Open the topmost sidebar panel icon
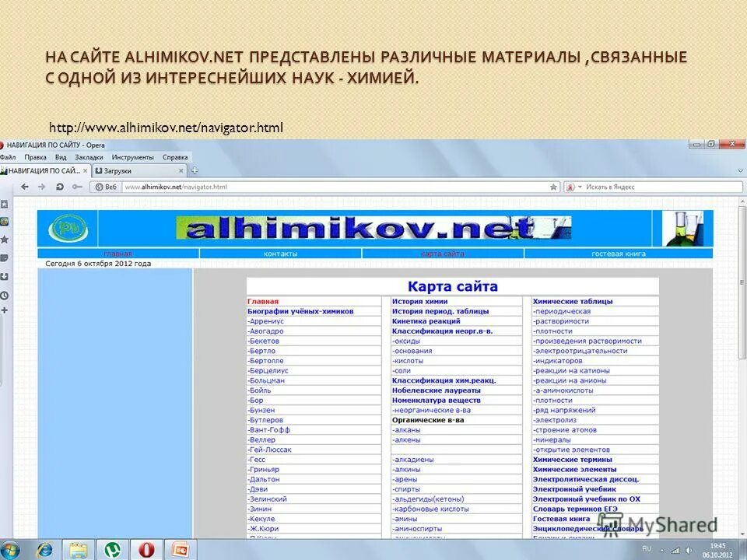Image resolution: width=747 pixels, height=560 pixels. point(4,204)
